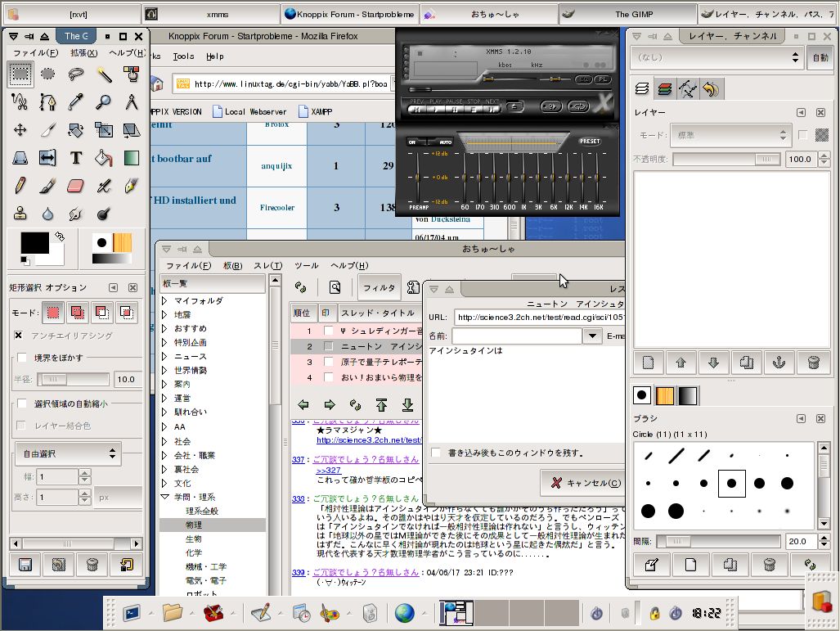Screen dimensions: 840x631
Task: Select the Bucket Fill tool
Action: [104, 158]
